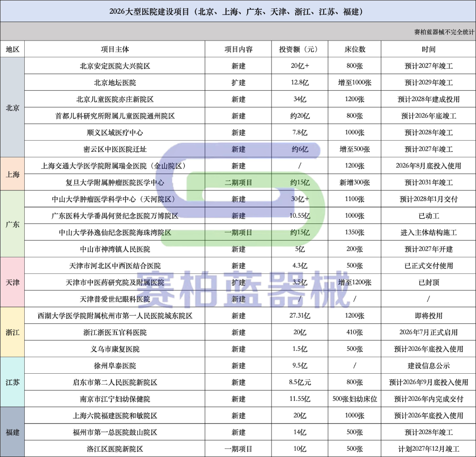The width and height of the screenshot is (476, 457).
Task: Select the '浙江' region cell
Action: click(12, 332)
